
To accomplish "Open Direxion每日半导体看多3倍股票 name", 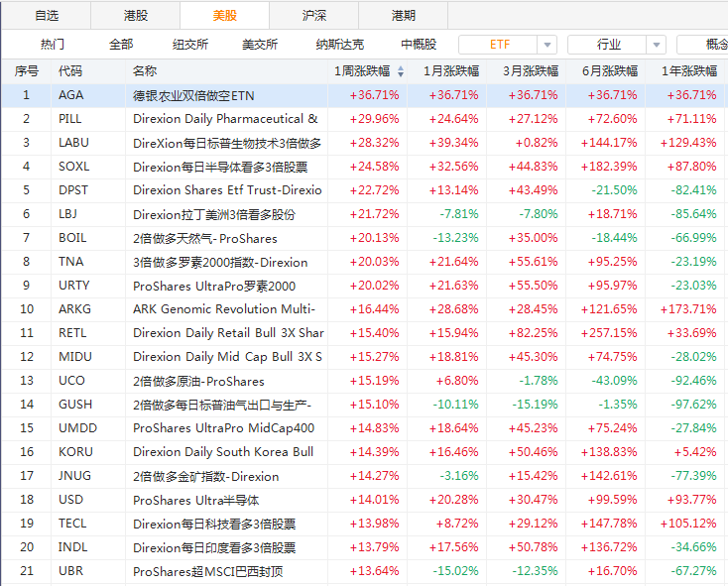I will (220, 167).
